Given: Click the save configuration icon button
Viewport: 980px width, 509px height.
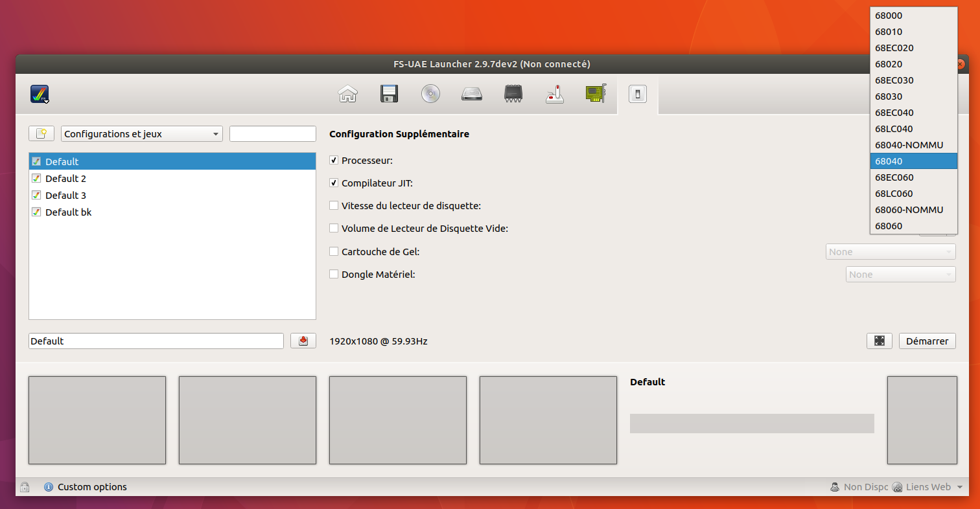Looking at the screenshot, I should click(303, 341).
